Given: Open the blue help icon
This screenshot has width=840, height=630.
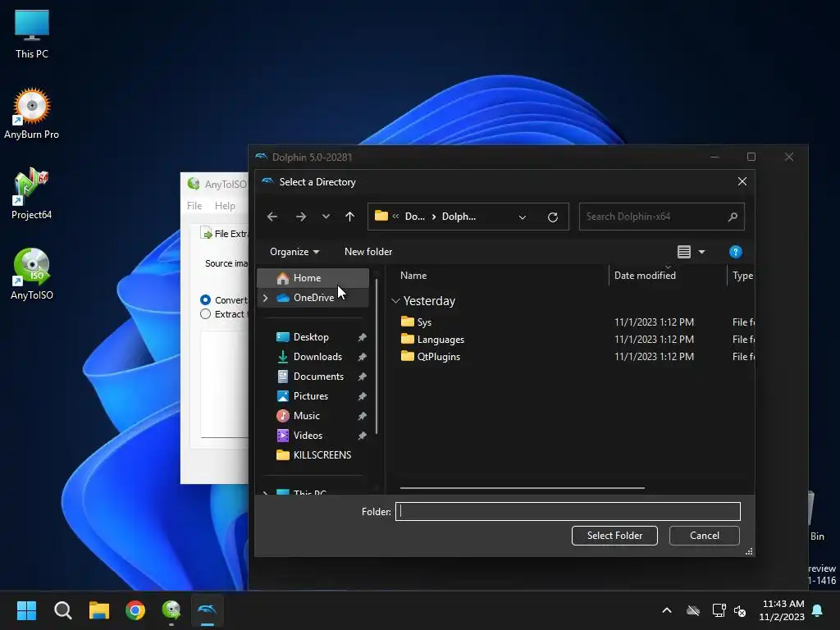Looking at the screenshot, I should click(736, 252).
